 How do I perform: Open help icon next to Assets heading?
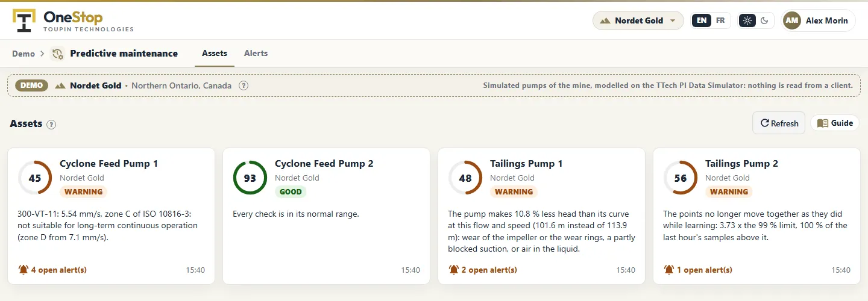(x=51, y=125)
